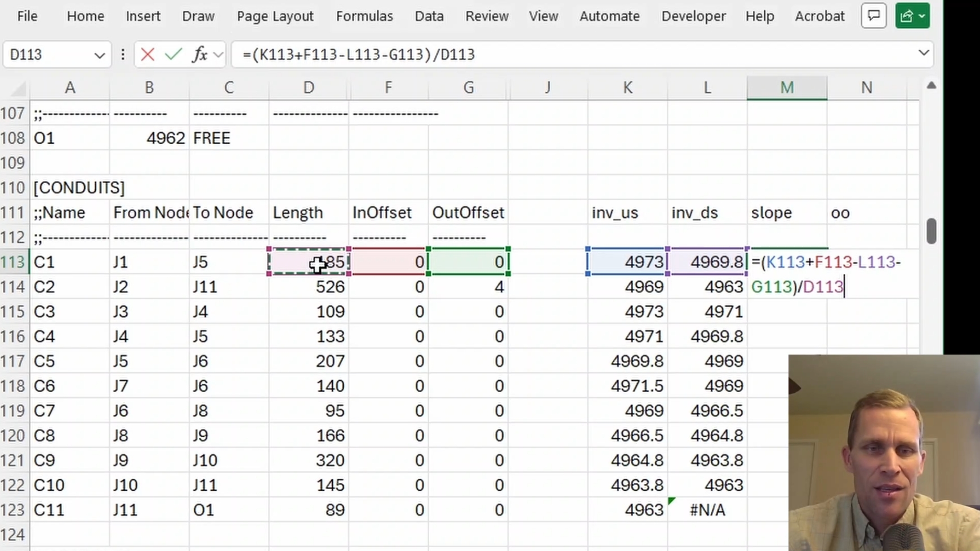Click the C11 conduit name cell
Screen dimensions: 980x551
[70, 510]
